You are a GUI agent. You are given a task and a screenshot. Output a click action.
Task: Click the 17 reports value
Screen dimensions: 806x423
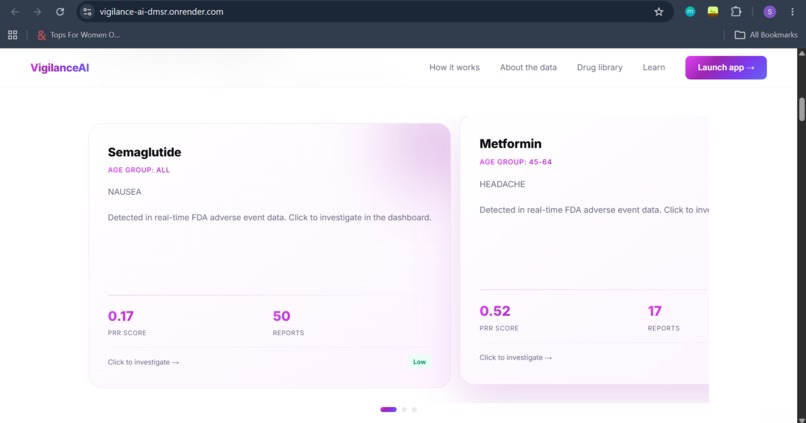coord(654,311)
